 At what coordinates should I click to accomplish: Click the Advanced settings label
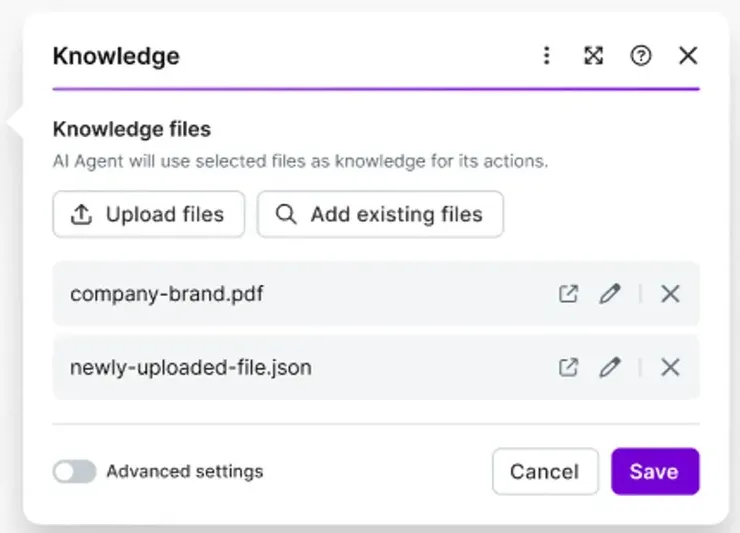[185, 471]
